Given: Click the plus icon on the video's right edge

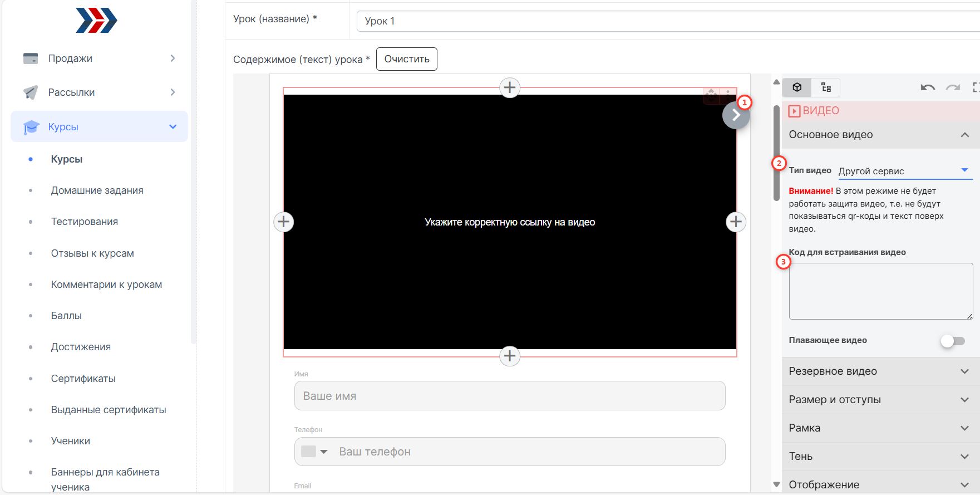Looking at the screenshot, I should pyautogui.click(x=736, y=222).
